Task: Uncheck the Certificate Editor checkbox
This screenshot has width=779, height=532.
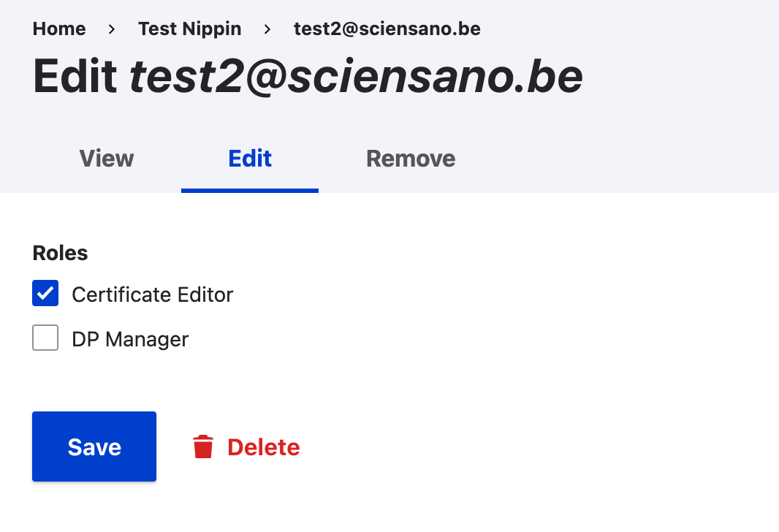Action: click(x=45, y=294)
